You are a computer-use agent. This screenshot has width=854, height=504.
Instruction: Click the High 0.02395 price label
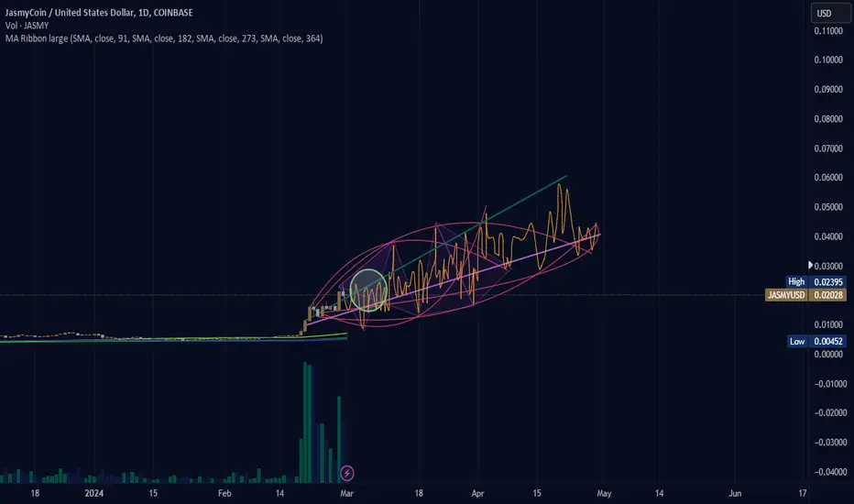(x=816, y=281)
